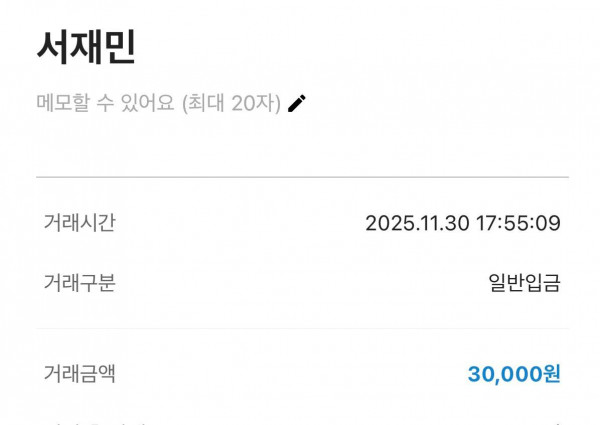This screenshot has width=600, height=425.
Task: Tap the pencil edit icon beside memo
Action: (x=297, y=103)
